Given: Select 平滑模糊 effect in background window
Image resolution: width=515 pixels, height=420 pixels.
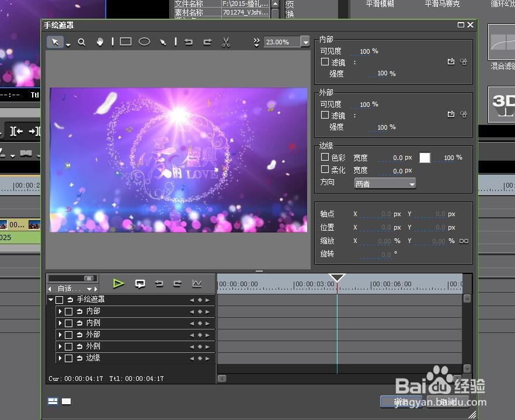Looking at the screenshot, I should [380, 4].
